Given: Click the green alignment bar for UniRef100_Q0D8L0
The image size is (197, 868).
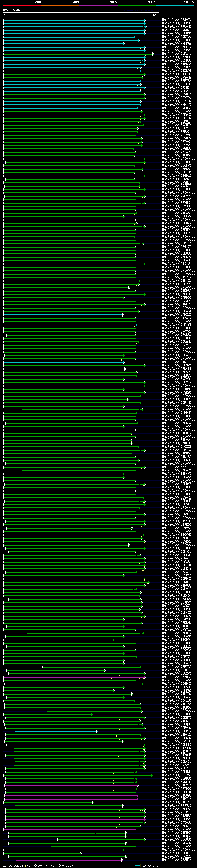Looking at the screenshot, I should pyautogui.click(x=78, y=54).
